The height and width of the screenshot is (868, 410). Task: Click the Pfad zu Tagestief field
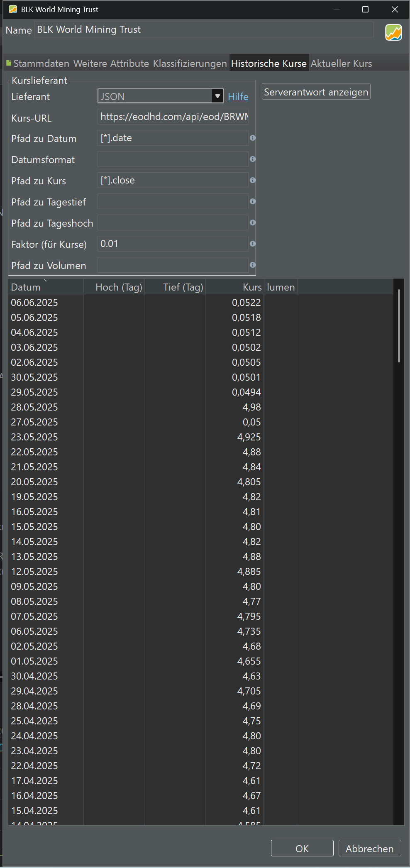(173, 201)
